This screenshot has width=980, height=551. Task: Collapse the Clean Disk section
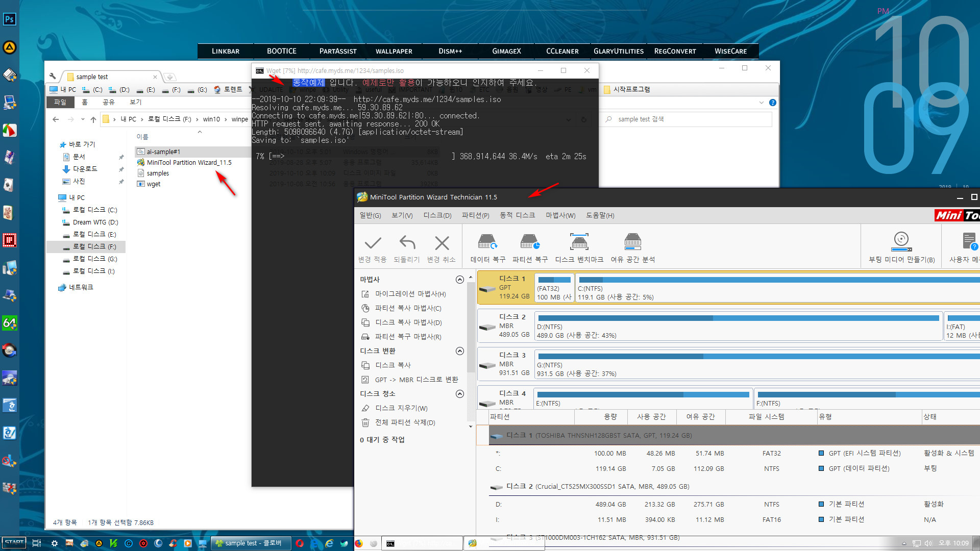pos(459,394)
